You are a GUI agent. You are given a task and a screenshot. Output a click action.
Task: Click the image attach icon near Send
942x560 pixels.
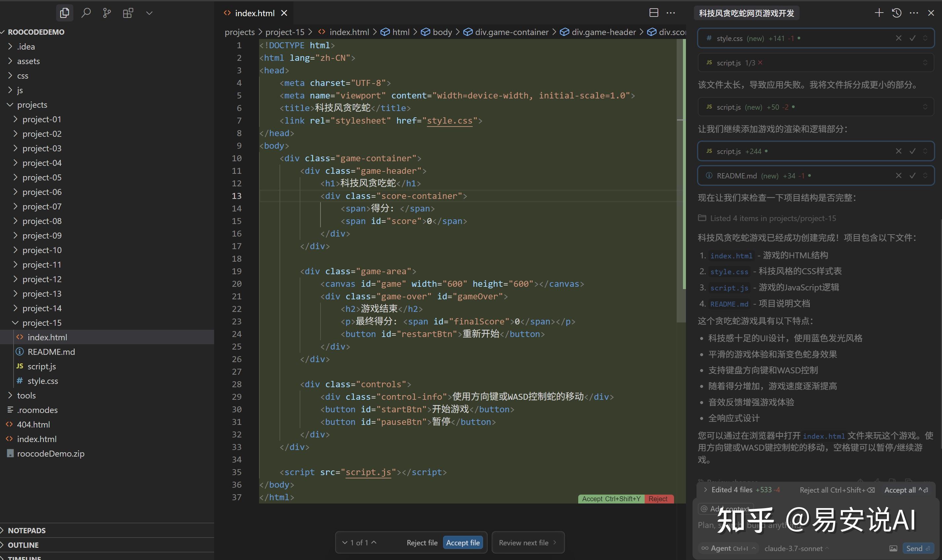[x=893, y=548]
